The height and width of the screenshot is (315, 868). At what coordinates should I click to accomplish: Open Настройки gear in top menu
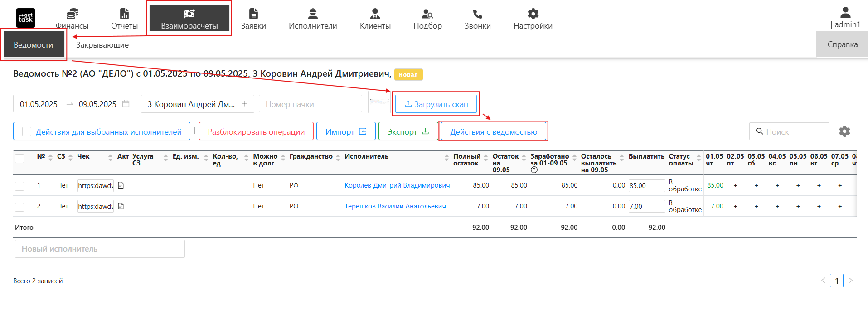(533, 14)
